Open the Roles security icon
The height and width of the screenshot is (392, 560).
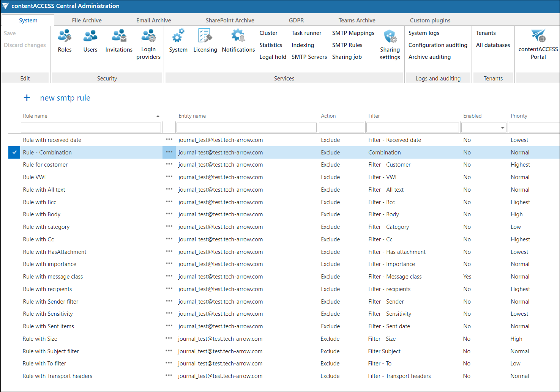coord(65,36)
